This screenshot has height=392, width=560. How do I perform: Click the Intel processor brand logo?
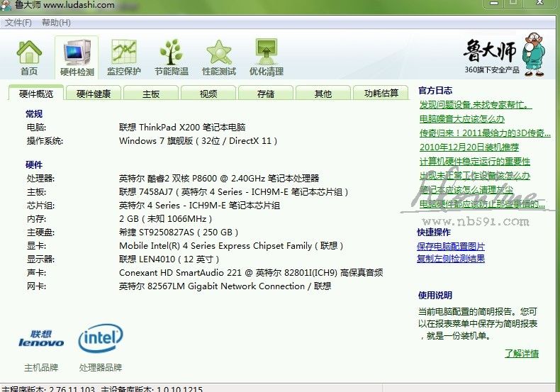click(101, 338)
